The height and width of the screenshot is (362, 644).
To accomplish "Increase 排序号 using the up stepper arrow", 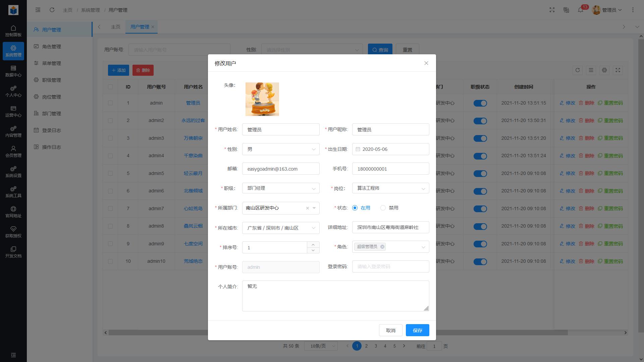I will point(313,245).
